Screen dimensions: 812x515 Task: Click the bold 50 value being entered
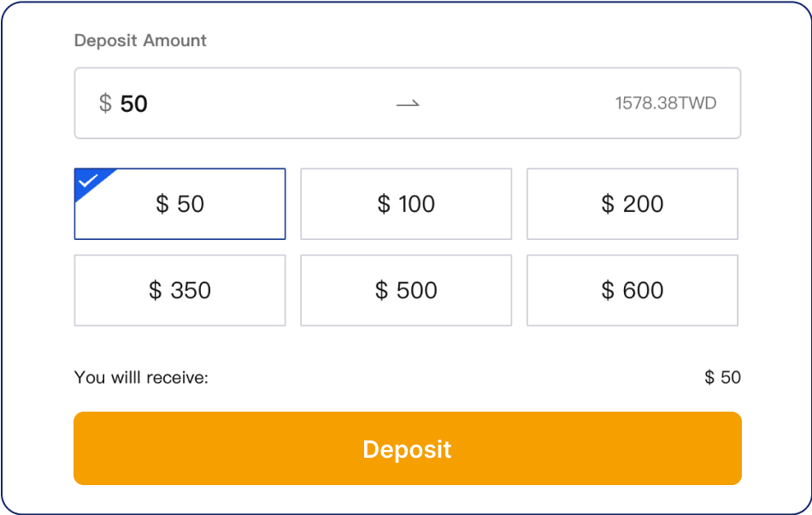(134, 104)
